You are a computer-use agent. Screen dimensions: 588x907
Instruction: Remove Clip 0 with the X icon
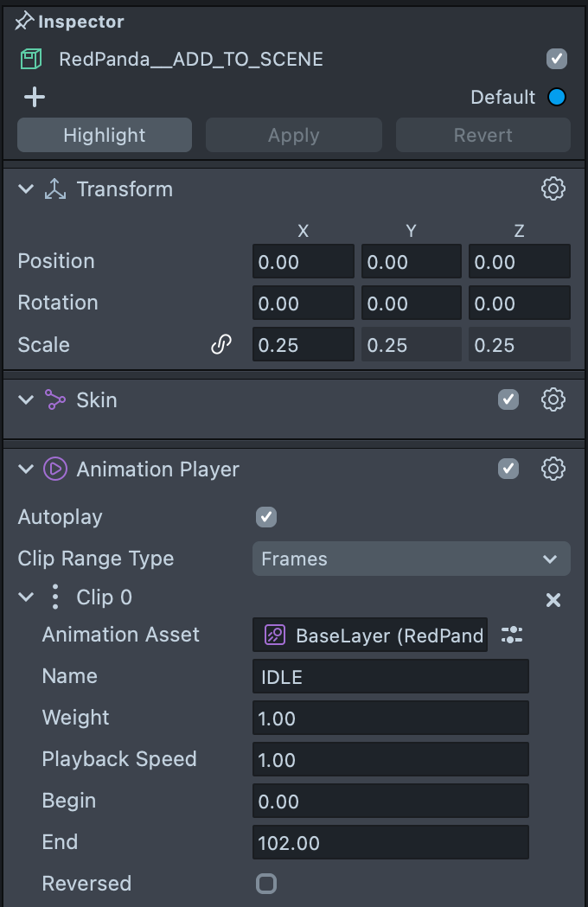pyautogui.click(x=553, y=600)
